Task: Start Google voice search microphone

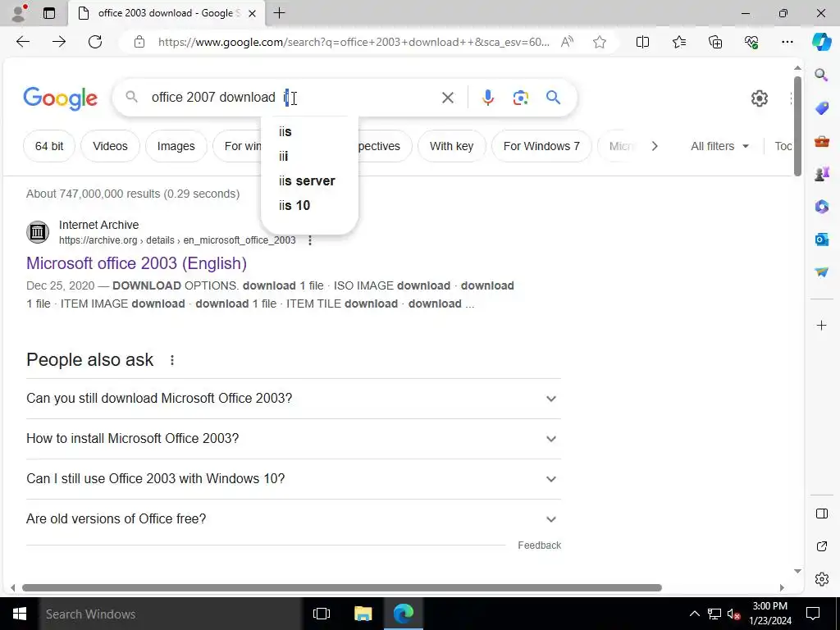Action: [487, 98]
